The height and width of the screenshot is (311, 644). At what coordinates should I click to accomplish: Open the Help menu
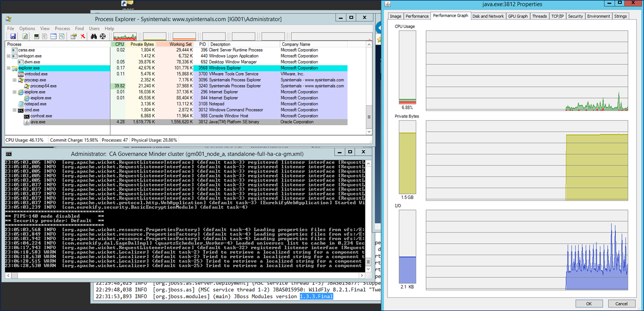click(110, 29)
